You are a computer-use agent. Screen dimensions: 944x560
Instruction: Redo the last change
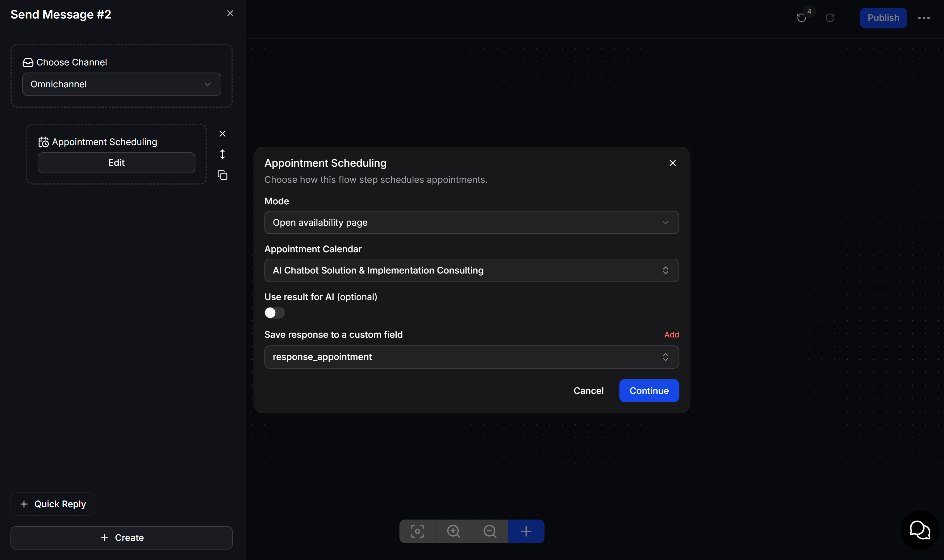(x=830, y=18)
